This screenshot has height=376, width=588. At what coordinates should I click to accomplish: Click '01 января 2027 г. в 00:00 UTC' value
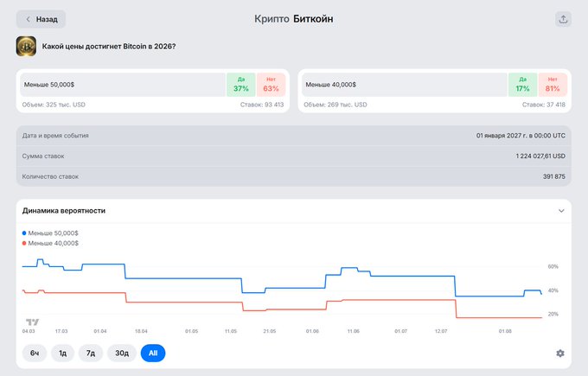(x=521, y=136)
